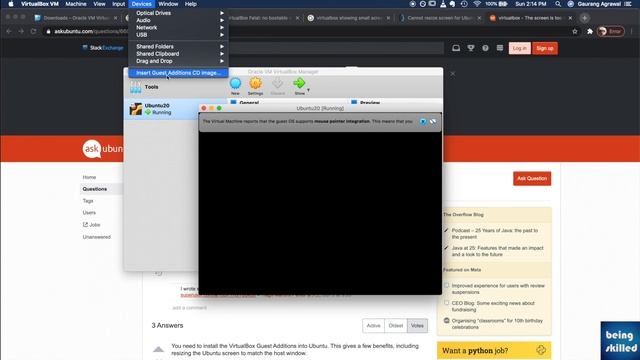Screen dimensions: 640x360
Task: Click the Ask Ubuntu logo
Action: coord(103,149)
